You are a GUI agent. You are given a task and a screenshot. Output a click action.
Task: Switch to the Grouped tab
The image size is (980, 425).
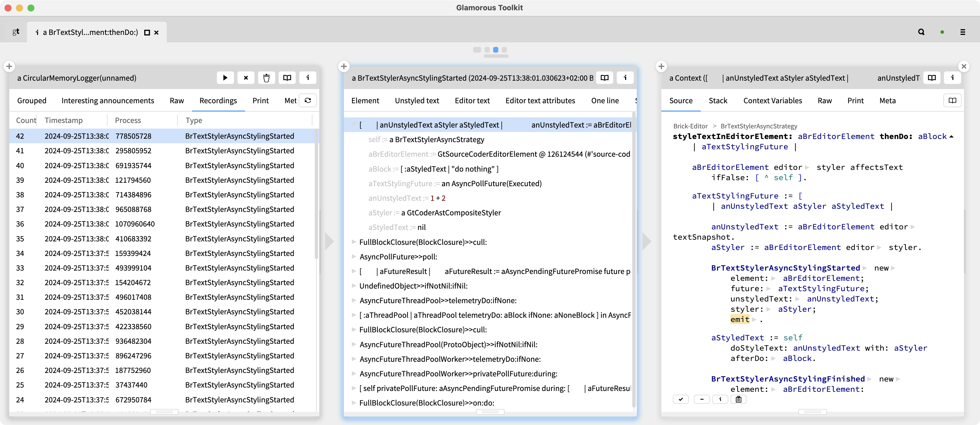31,101
